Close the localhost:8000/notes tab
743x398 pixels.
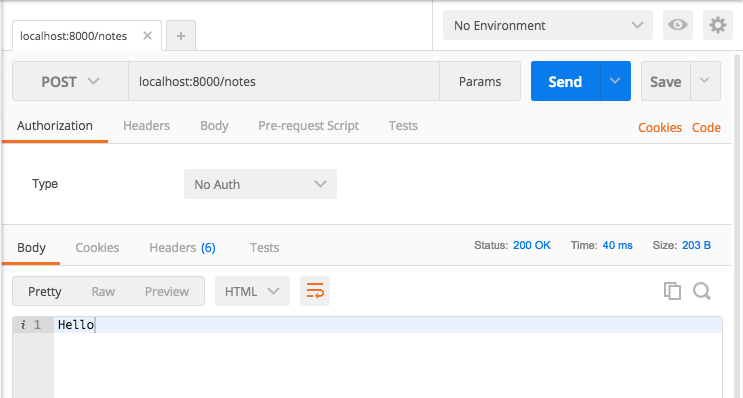[x=147, y=36]
